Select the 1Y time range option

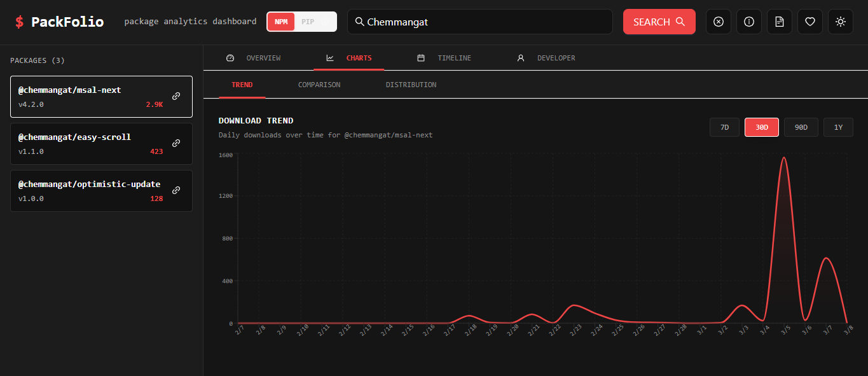pyautogui.click(x=838, y=127)
